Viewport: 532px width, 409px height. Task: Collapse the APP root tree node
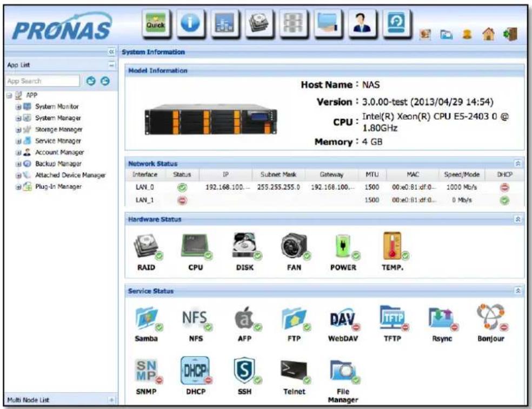click(9, 95)
